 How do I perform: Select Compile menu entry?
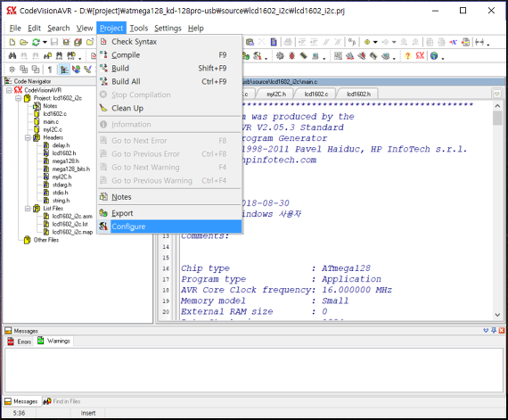coord(169,54)
